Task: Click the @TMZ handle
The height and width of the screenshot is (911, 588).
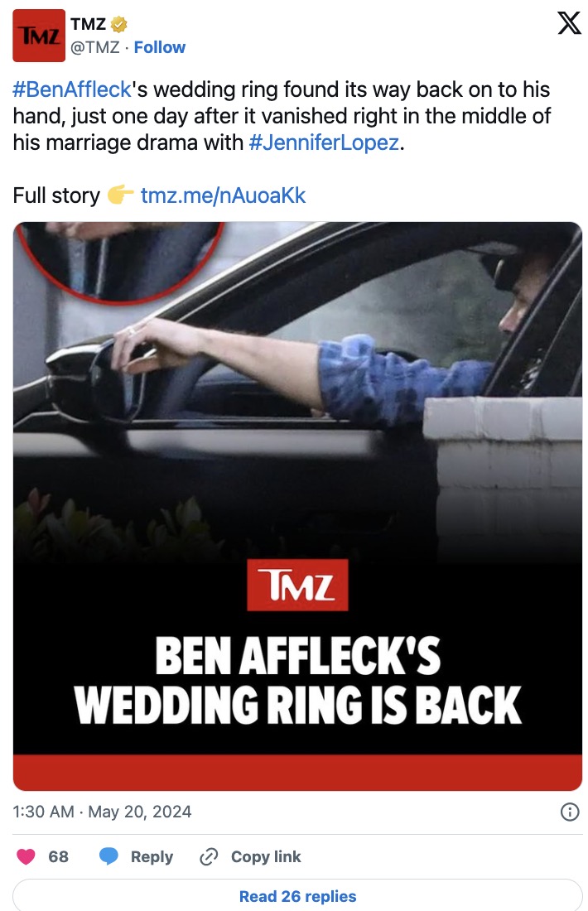Action: [94, 47]
